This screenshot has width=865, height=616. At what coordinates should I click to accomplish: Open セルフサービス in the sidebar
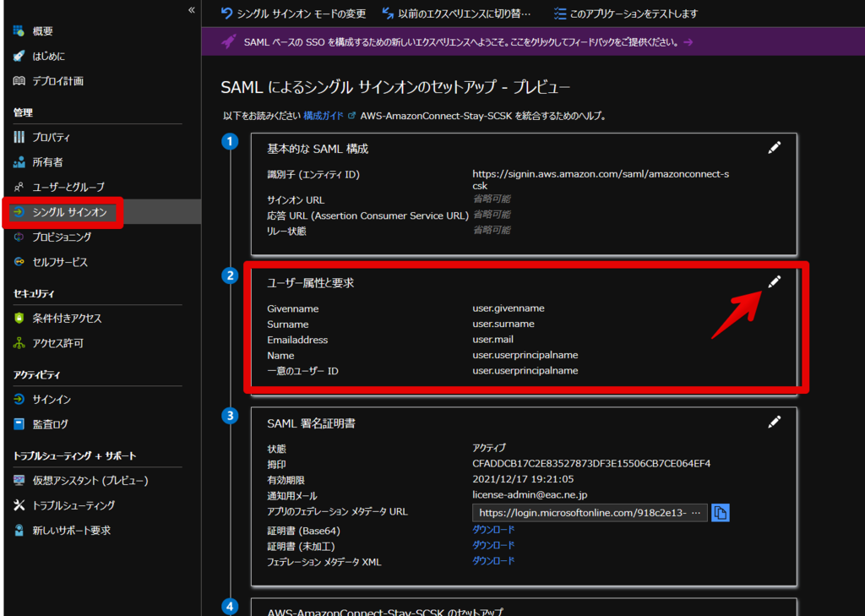(x=60, y=262)
